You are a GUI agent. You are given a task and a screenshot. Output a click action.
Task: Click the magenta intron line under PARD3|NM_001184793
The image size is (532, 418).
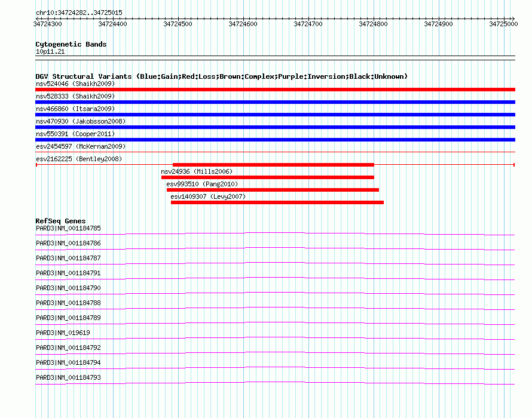(x=275, y=382)
